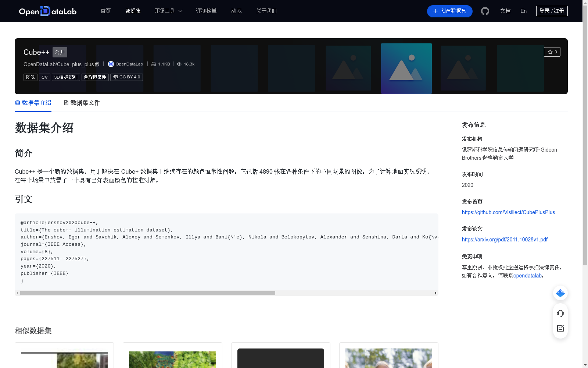Open 动态 navigation item
The width and height of the screenshot is (588, 368).
tap(236, 11)
